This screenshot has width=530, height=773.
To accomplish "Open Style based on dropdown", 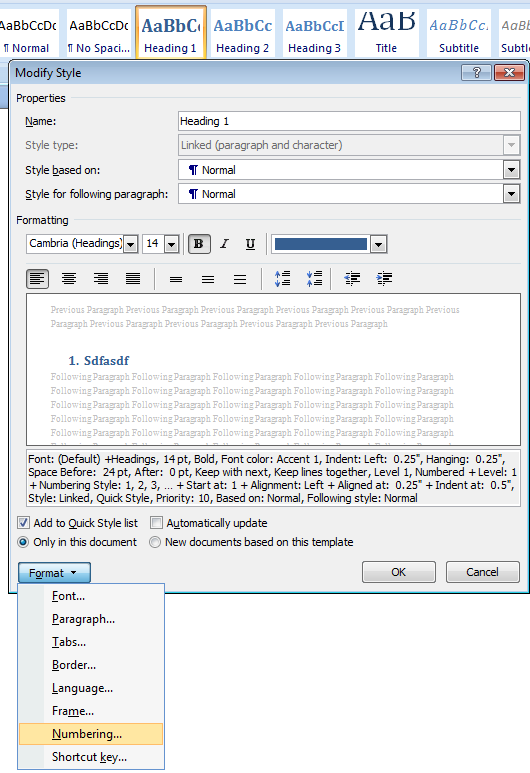I will (511, 170).
